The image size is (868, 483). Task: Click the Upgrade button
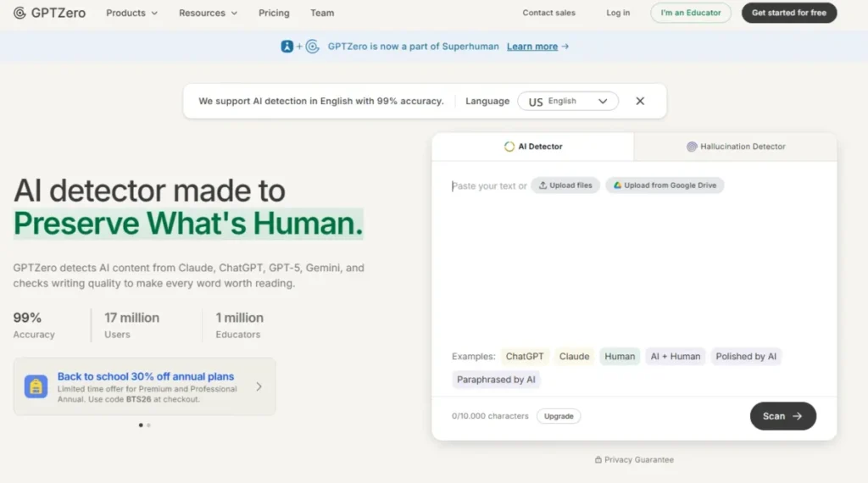click(559, 416)
